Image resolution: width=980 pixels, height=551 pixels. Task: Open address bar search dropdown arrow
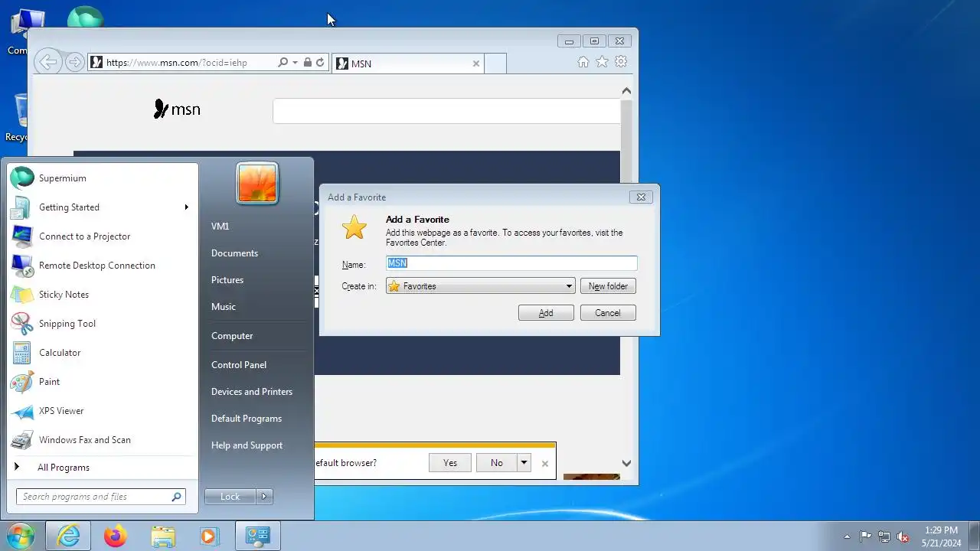click(x=295, y=63)
